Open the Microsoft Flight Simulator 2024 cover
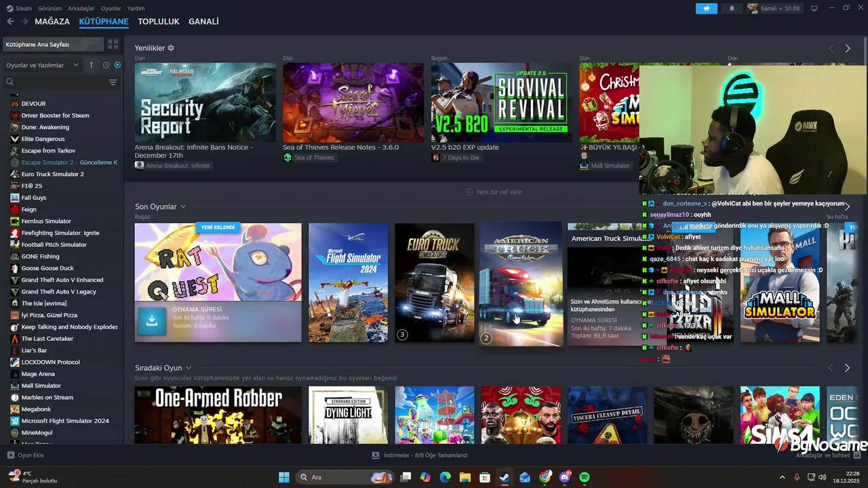 [x=348, y=283]
